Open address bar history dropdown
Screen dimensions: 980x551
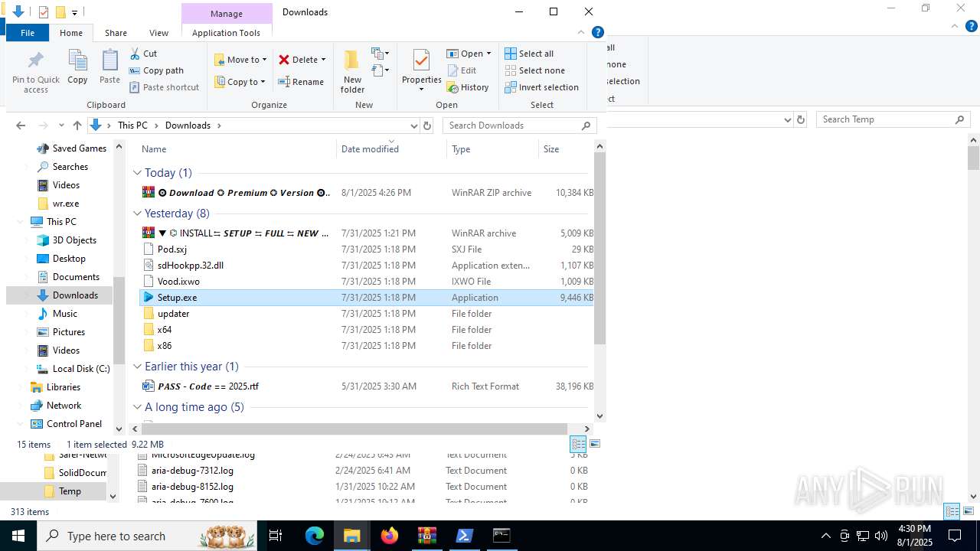(414, 126)
